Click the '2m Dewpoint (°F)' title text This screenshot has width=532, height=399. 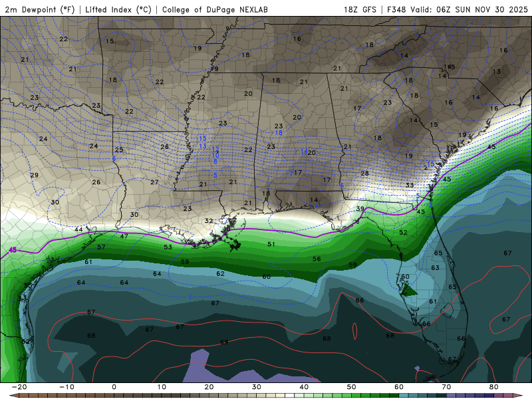(x=40, y=9)
